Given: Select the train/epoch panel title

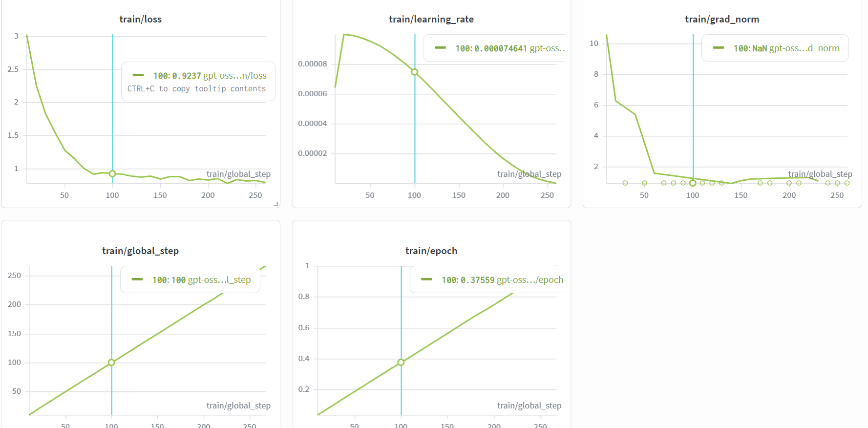Looking at the screenshot, I should click(431, 251).
